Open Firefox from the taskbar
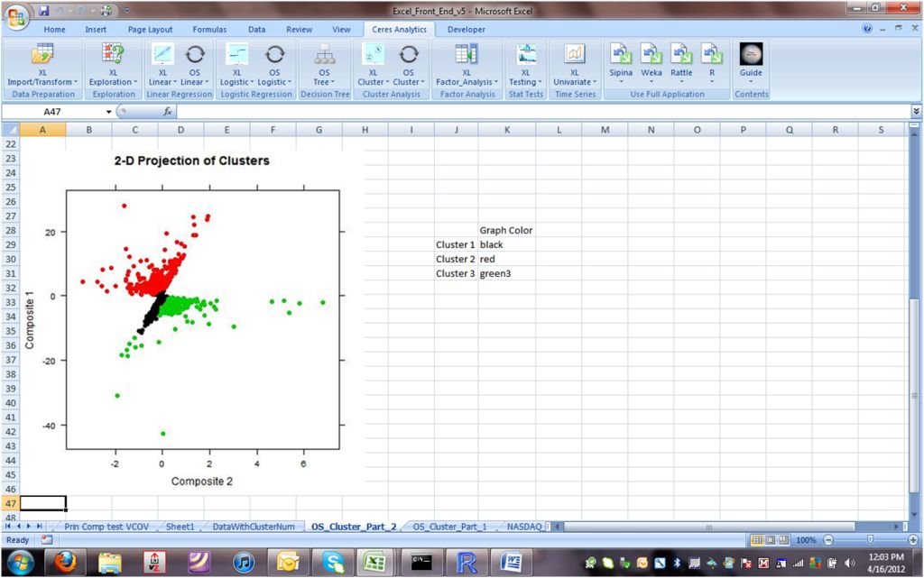The height and width of the screenshot is (578, 924). [65, 563]
